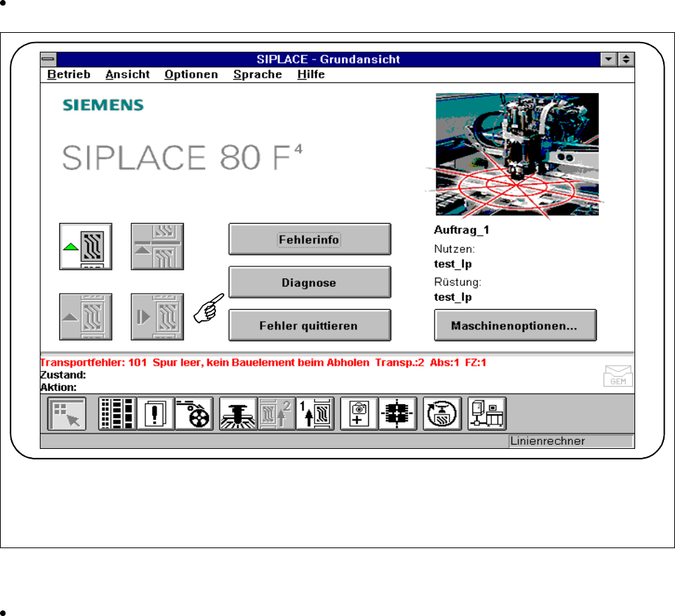The image size is (675, 616).
Task: Click the exclamation mark pages toolbar icon
Action: tap(156, 414)
